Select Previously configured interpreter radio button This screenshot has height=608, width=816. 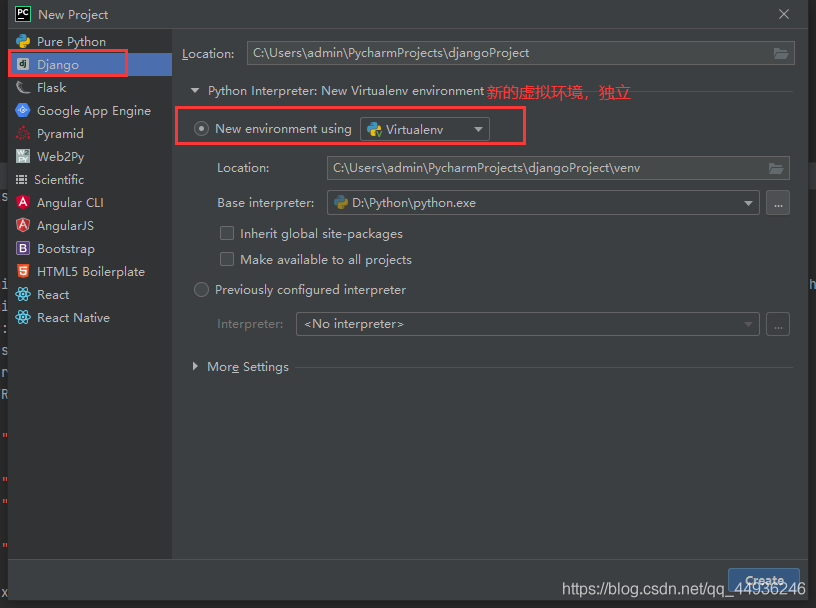[x=201, y=289]
